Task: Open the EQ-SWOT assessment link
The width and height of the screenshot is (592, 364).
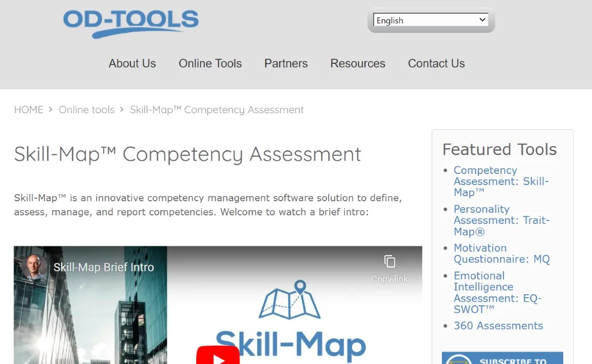Action: 497,292
